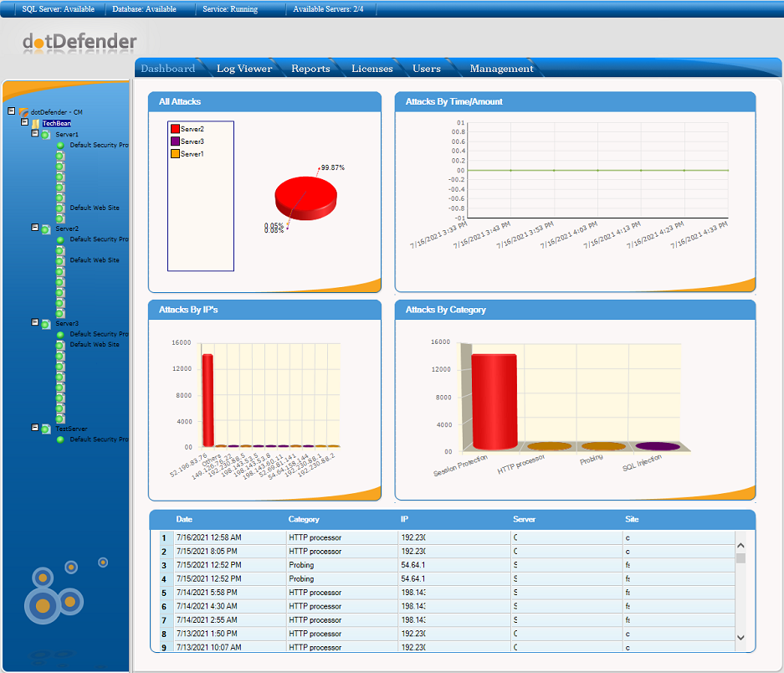Click the red Server2 legend swatch

tap(175, 129)
